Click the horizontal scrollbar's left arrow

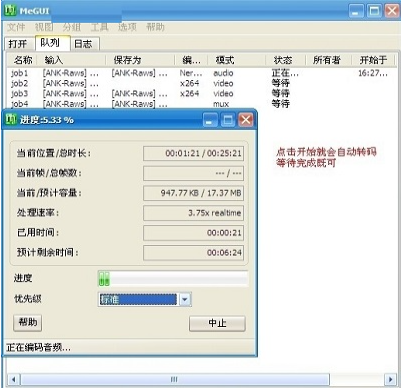click(13, 379)
